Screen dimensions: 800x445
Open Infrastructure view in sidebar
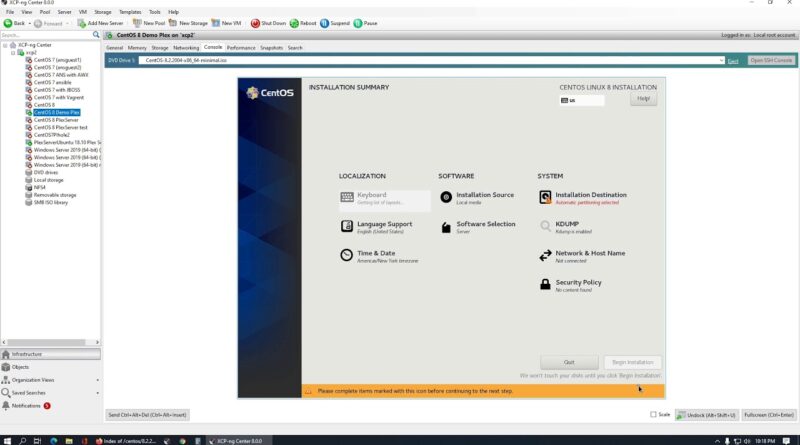[x=51, y=354]
